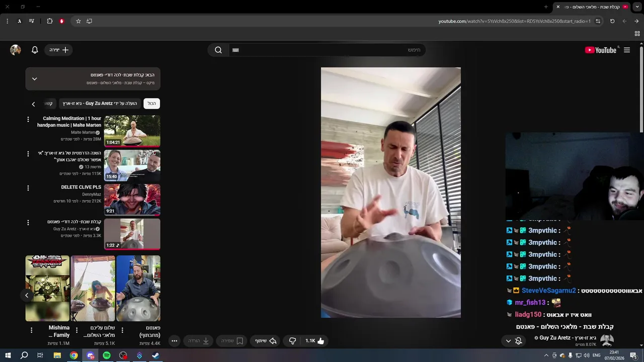
Task: Open the שלום עליכם hammock short thumbnail
Action: tap(93, 288)
